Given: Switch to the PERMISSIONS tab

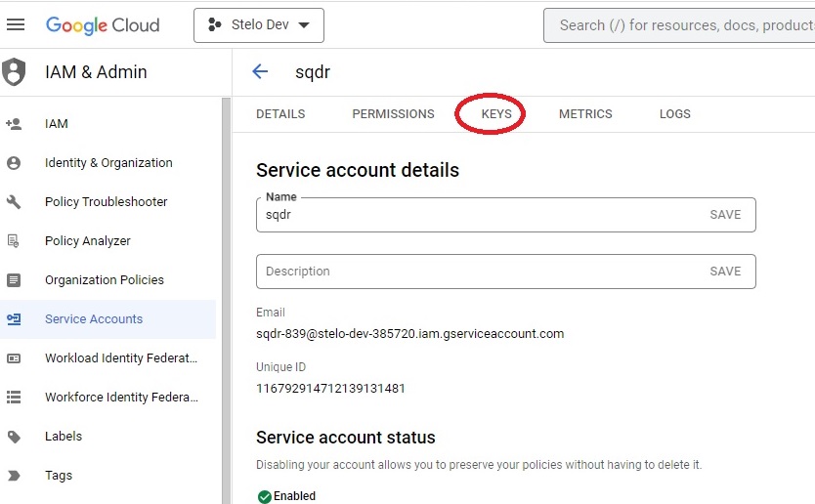Looking at the screenshot, I should [393, 114].
